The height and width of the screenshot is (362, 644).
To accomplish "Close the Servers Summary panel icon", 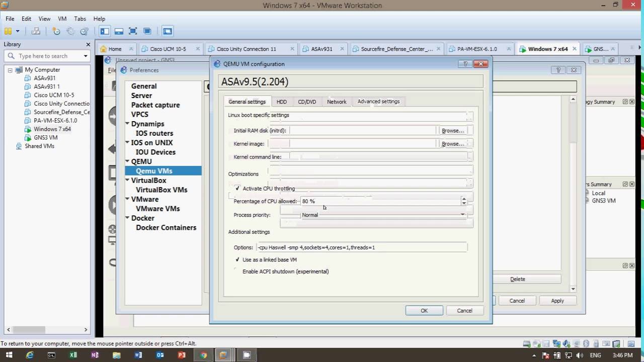I will tap(632, 184).
